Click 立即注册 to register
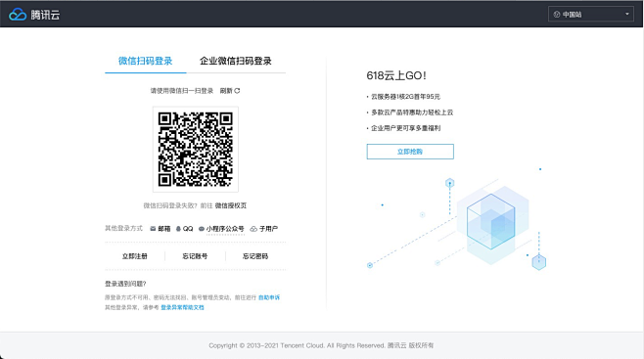This screenshot has width=644, height=359. pos(135,256)
